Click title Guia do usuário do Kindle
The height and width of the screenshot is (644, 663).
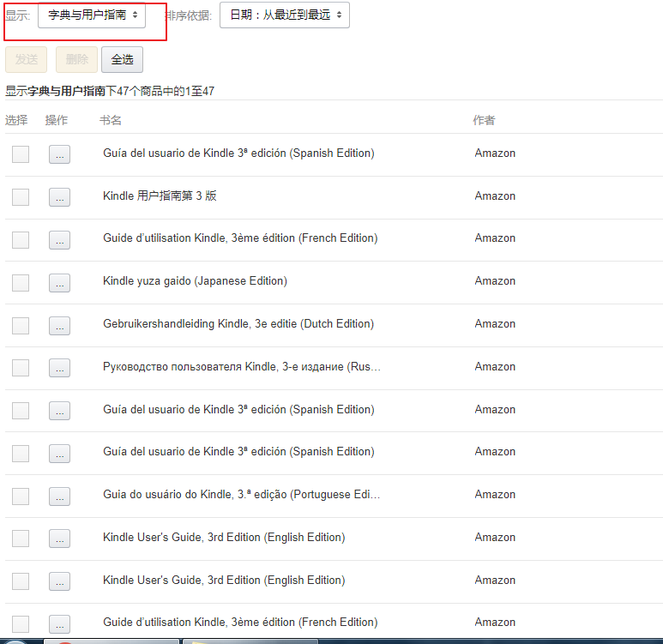[241, 494]
